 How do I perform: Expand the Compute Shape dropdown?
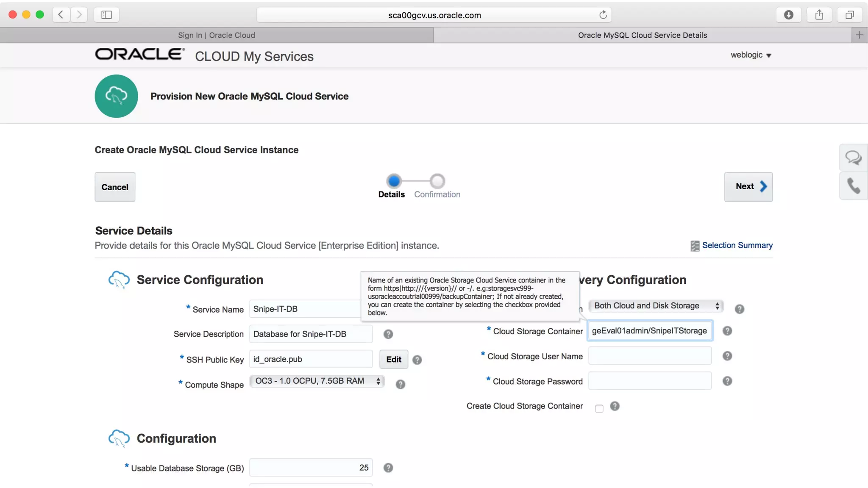(x=317, y=381)
